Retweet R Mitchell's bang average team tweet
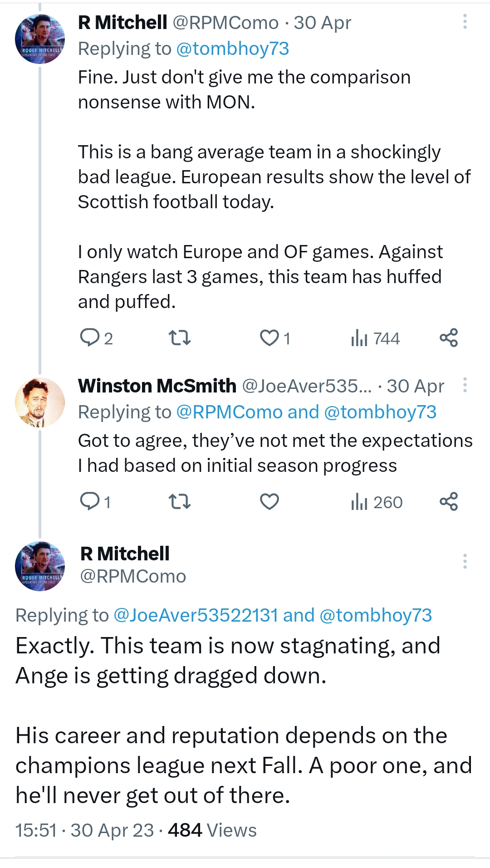This screenshot has width=490, height=868. (x=179, y=338)
